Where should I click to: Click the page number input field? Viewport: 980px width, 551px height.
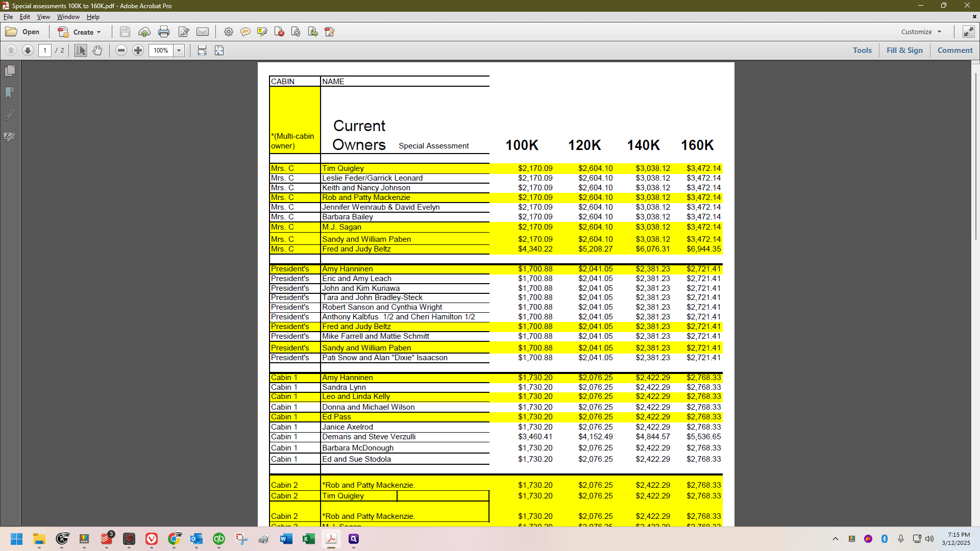pyautogui.click(x=45, y=51)
